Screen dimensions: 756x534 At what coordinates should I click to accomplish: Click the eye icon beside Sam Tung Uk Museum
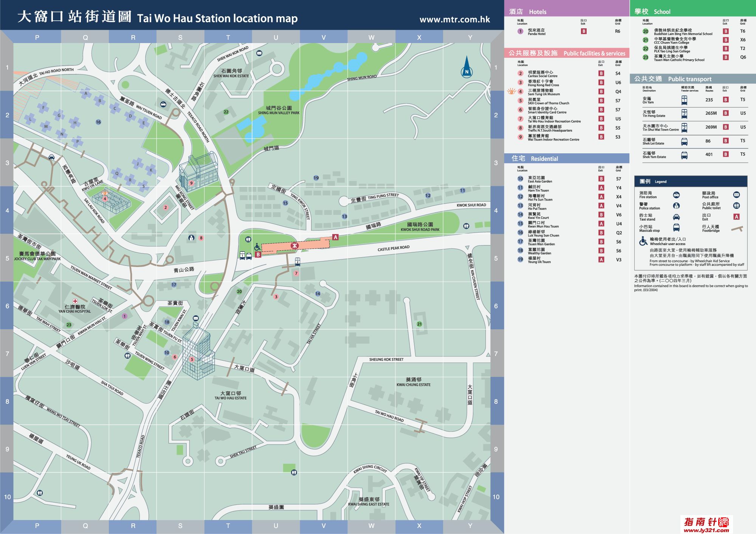point(511,91)
